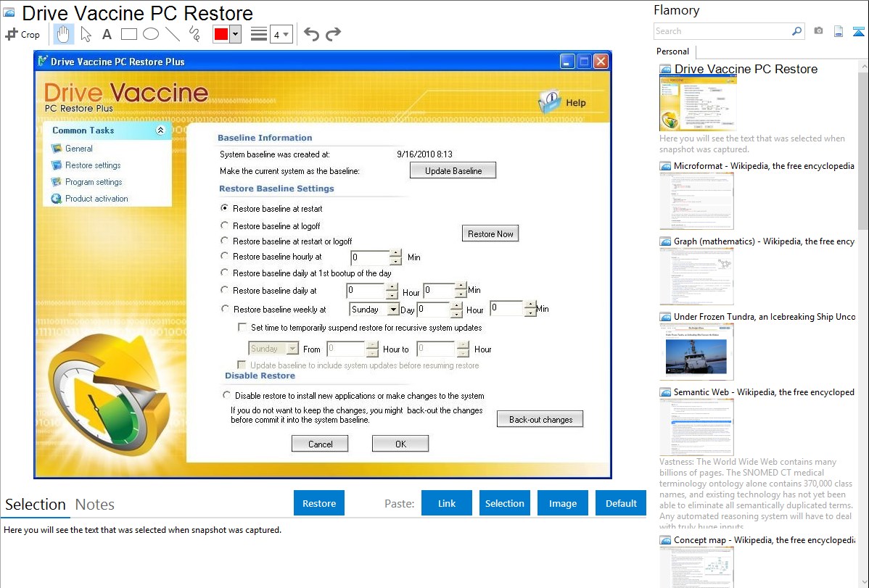Image resolution: width=869 pixels, height=588 pixels.
Task: Click the Product activation globe icon
Action: 57,199
